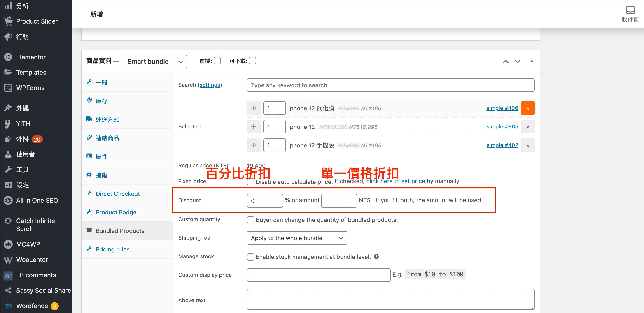The width and height of the screenshot is (644, 313).
Task: Focus the discount percentage field
Action: (x=265, y=201)
